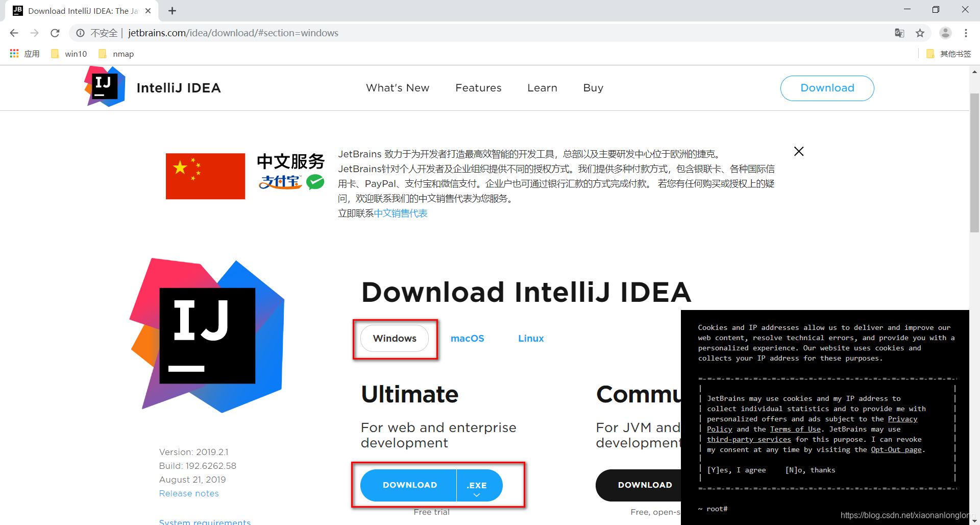Expand the .EXE installer type dropdown
980x525 pixels.
(x=479, y=485)
